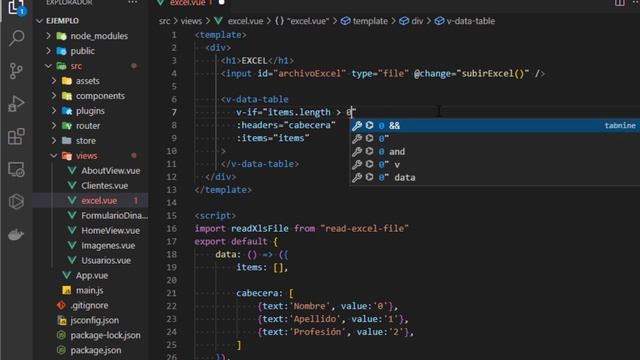Open .gitignore file
The image size is (640, 360).
(x=89, y=305)
